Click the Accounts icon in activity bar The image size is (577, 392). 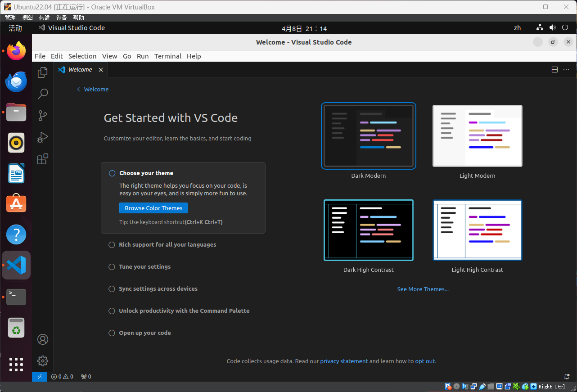pyautogui.click(x=42, y=339)
